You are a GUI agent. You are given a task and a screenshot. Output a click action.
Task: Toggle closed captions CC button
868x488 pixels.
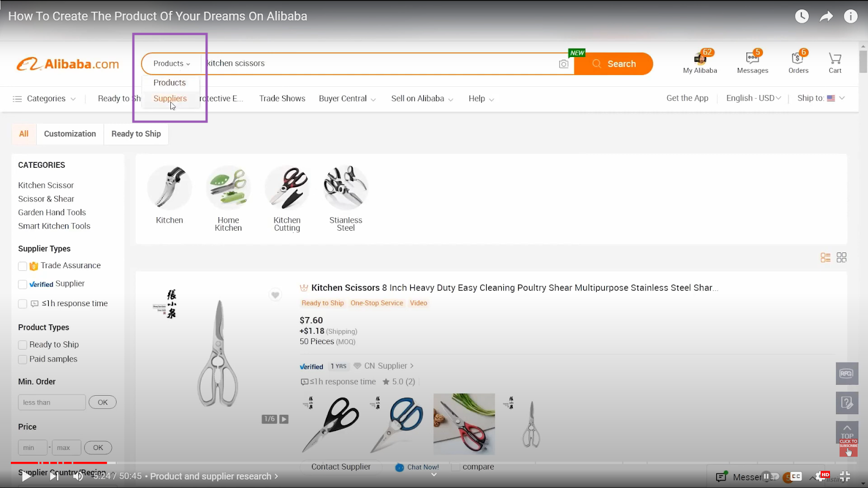[x=796, y=476]
